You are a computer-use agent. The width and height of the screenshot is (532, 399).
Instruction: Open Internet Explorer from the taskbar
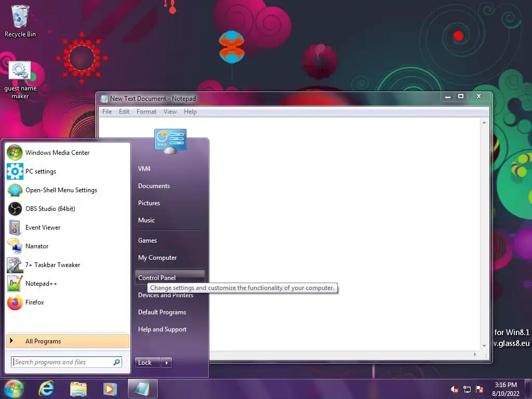(x=46, y=389)
